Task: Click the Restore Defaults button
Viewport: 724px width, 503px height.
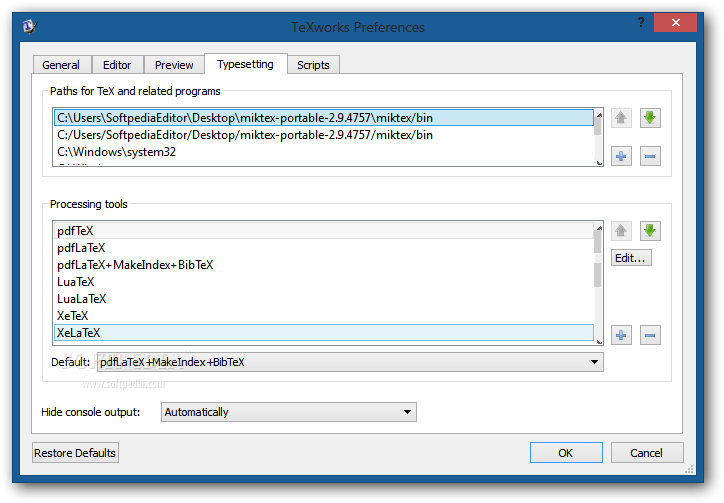Action: click(x=75, y=453)
